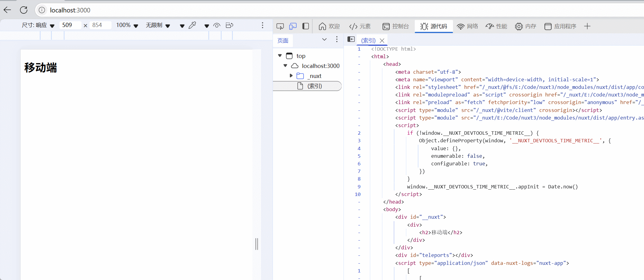Switch to the 元素 tab

(x=360, y=26)
